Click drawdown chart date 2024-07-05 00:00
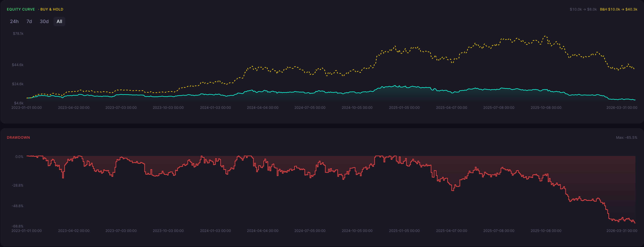 tap(310, 231)
